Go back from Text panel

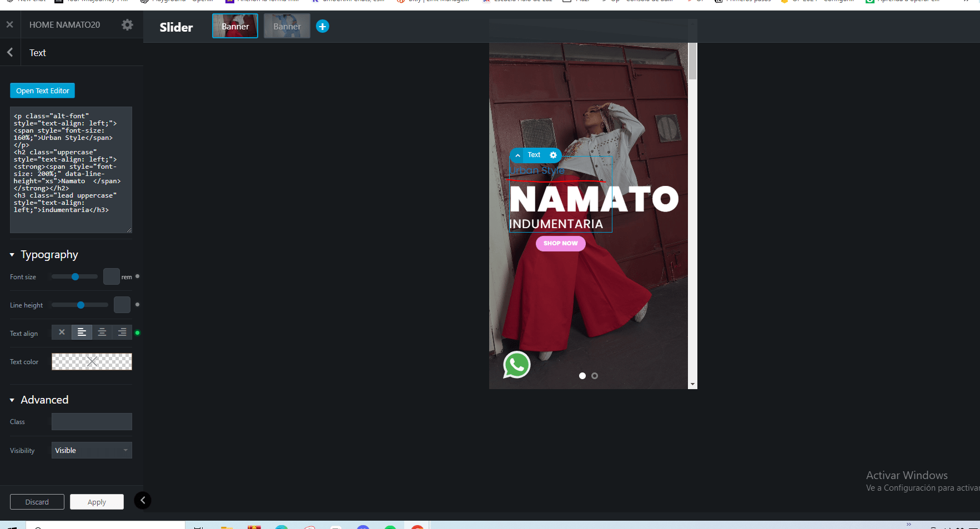pyautogui.click(x=10, y=52)
